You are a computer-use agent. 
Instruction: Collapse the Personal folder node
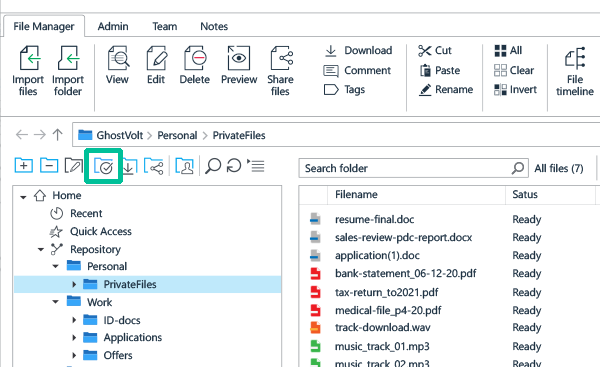pos(55,266)
